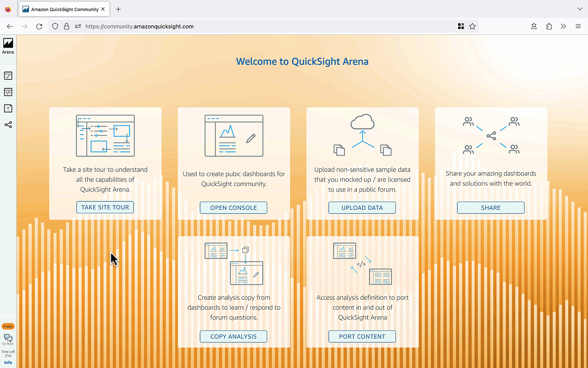Click the TAKE SITE TOUR button
The image size is (588, 368).
[x=105, y=208]
